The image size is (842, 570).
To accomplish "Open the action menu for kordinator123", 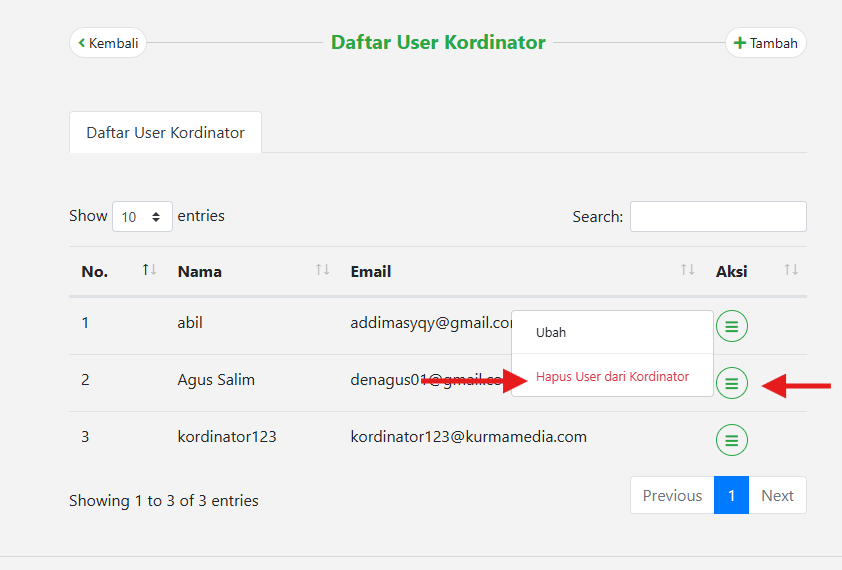I will [732, 440].
